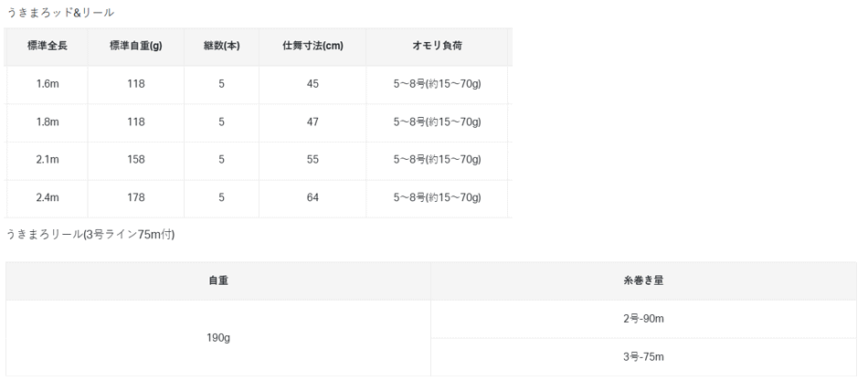Click the 仕舞寸法(cm) column header
Image resolution: width=868 pixels, height=391 pixels.
pos(312,46)
